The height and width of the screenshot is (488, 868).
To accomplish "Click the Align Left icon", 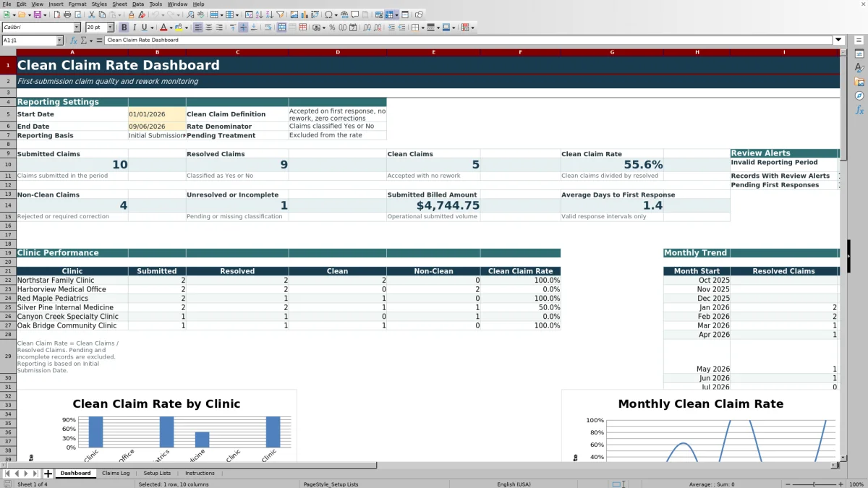I will 197,27.
